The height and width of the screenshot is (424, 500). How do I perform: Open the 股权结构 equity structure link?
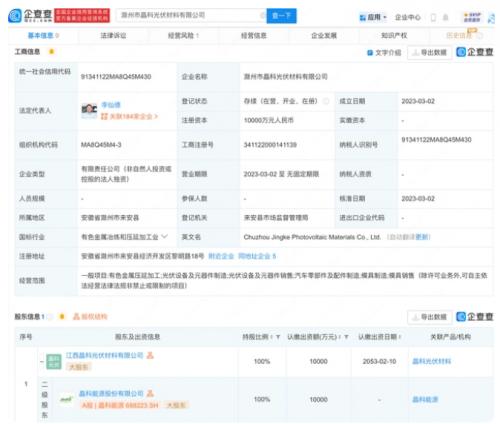point(90,316)
